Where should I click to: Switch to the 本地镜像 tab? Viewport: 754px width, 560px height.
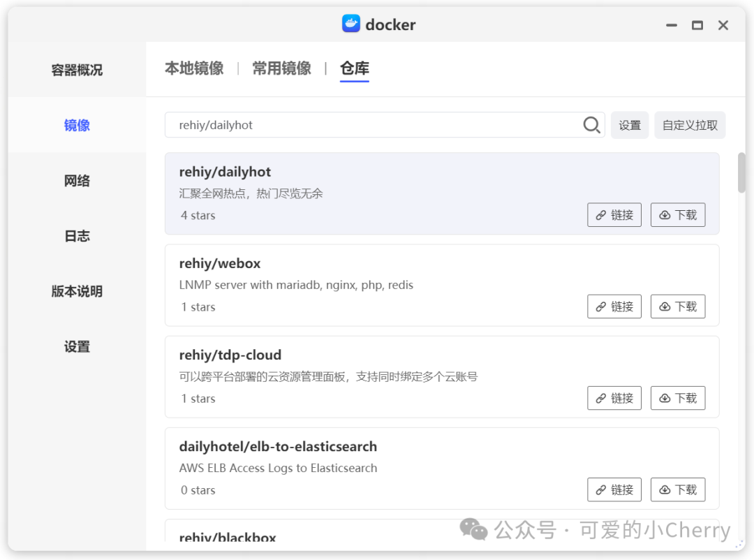pyautogui.click(x=194, y=68)
